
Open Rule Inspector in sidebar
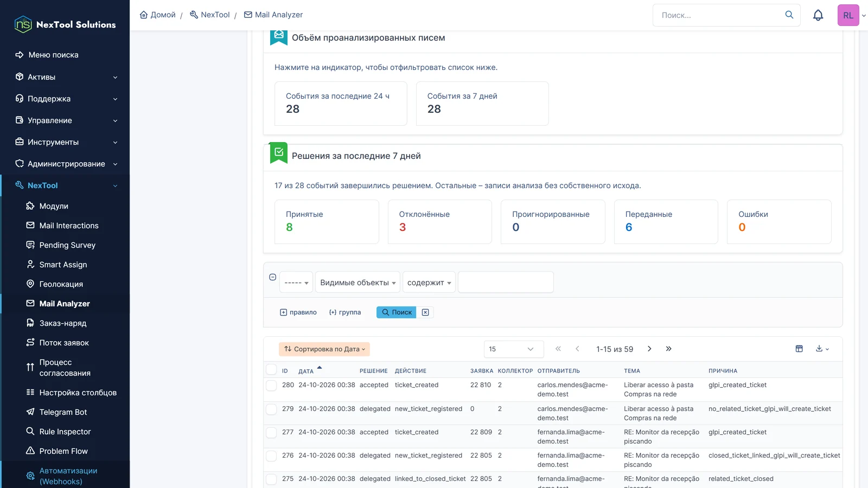[x=66, y=432]
